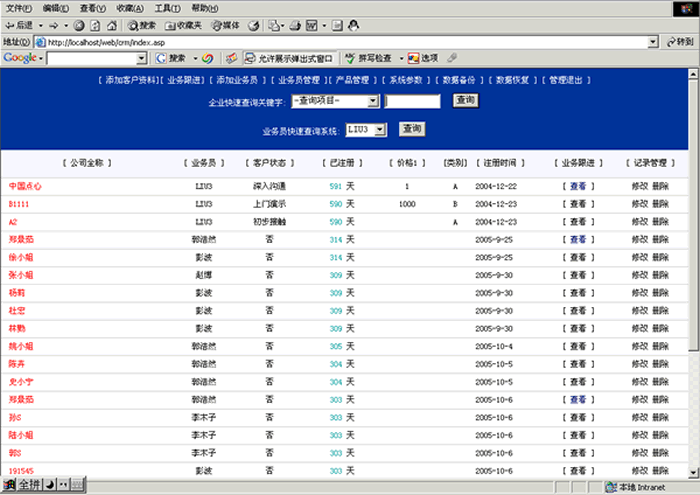Click the 添加客户资料 link
700x495 pixels.
[130, 80]
